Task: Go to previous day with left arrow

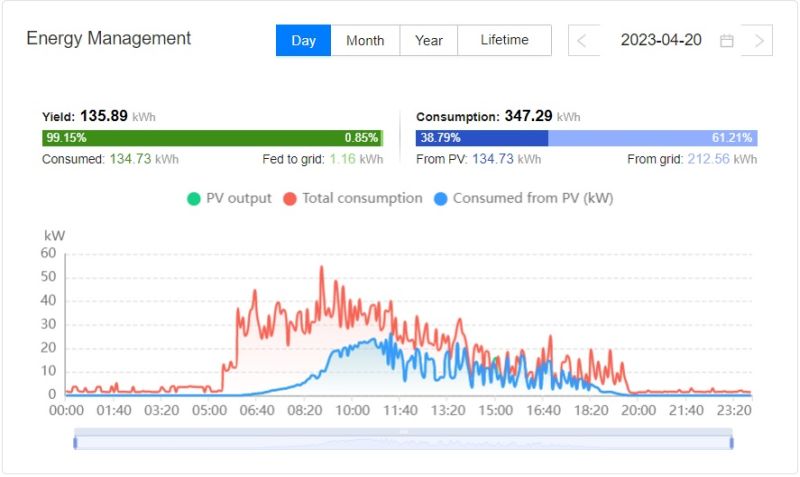Action: pos(582,41)
